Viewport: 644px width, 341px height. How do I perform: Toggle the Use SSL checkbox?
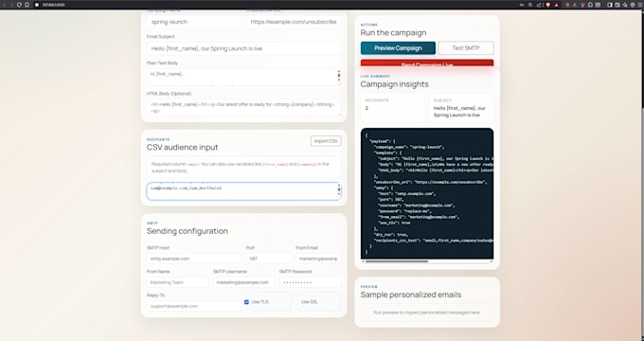pyautogui.click(x=297, y=302)
